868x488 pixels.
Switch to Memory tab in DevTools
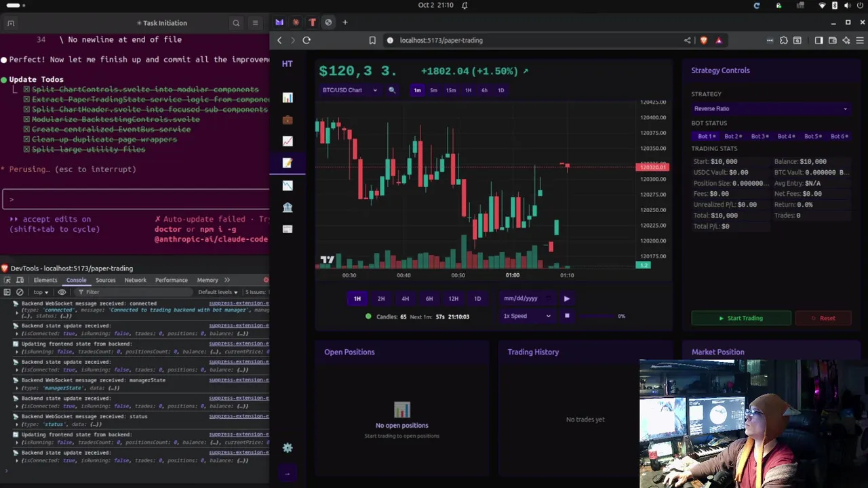coord(208,280)
